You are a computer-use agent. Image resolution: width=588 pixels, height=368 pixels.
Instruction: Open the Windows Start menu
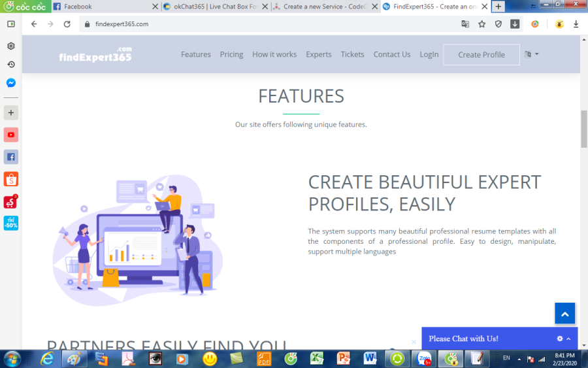tap(12, 359)
